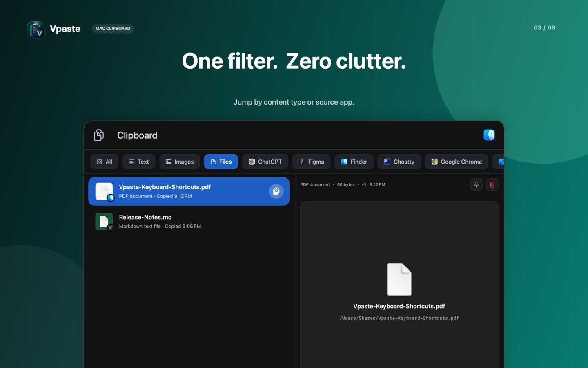Pin the selected clipboard item
The image size is (588, 368).
(476, 184)
